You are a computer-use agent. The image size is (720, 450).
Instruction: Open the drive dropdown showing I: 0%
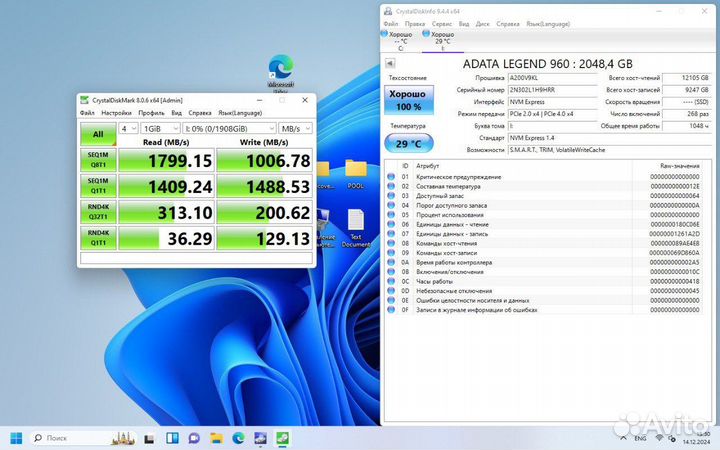(229, 129)
